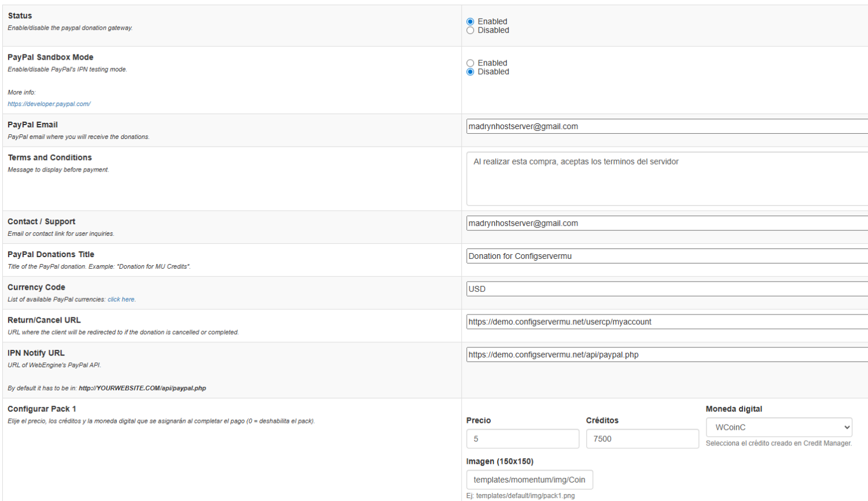Click the 'Configurar Pack 1' heading
Image resolution: width=868 pixels, height=501 pixels.
[x=42, y=409]
